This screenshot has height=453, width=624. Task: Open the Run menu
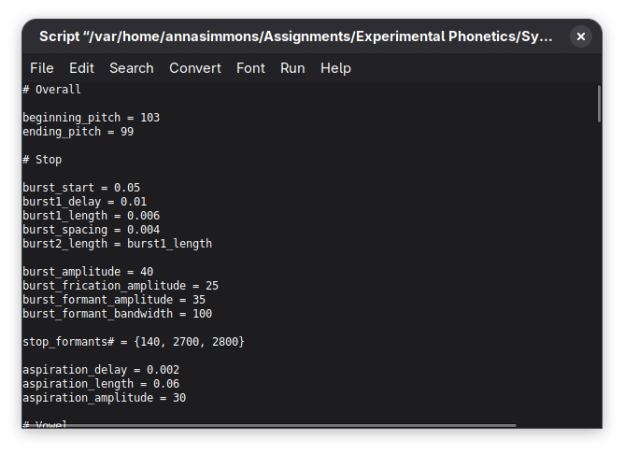pos(292,68)
